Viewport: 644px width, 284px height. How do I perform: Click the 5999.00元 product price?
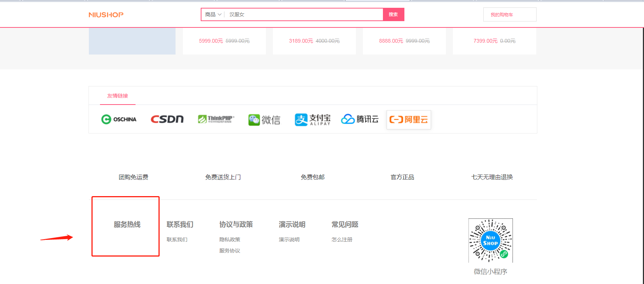pos(211,41)
